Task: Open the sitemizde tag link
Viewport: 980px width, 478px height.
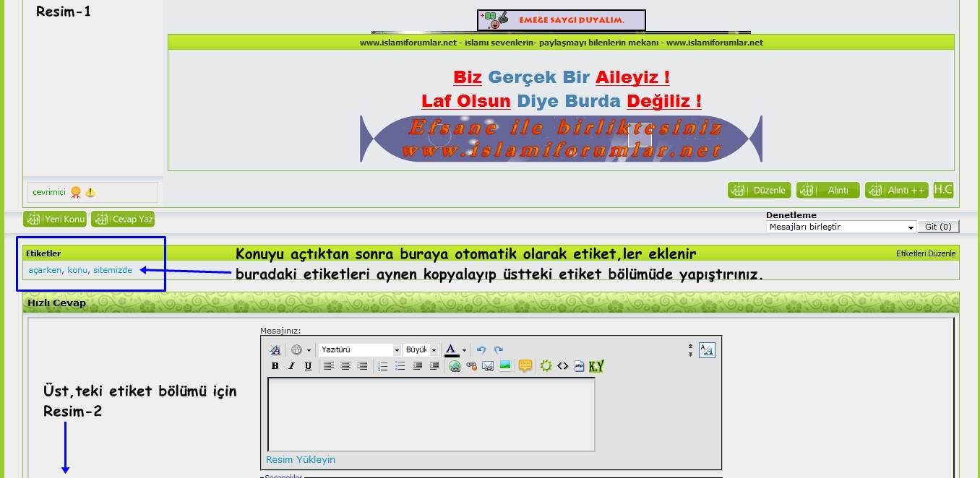Action: 113,270
